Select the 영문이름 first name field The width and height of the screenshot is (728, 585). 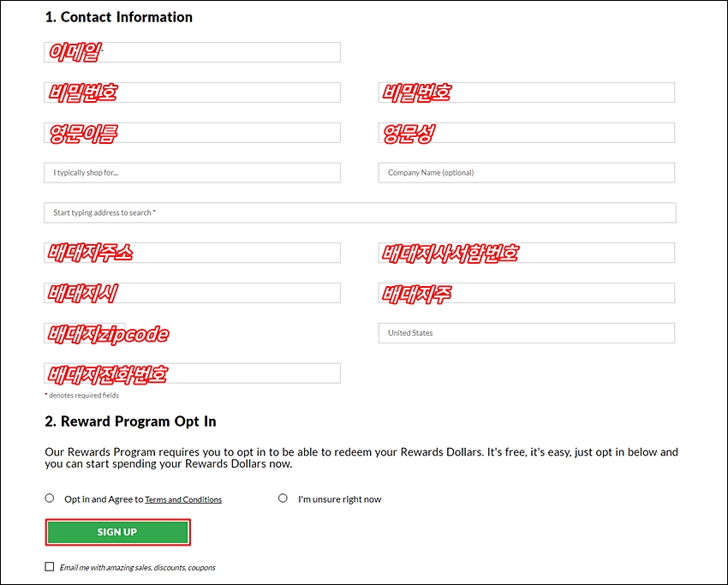coord(192,133)
